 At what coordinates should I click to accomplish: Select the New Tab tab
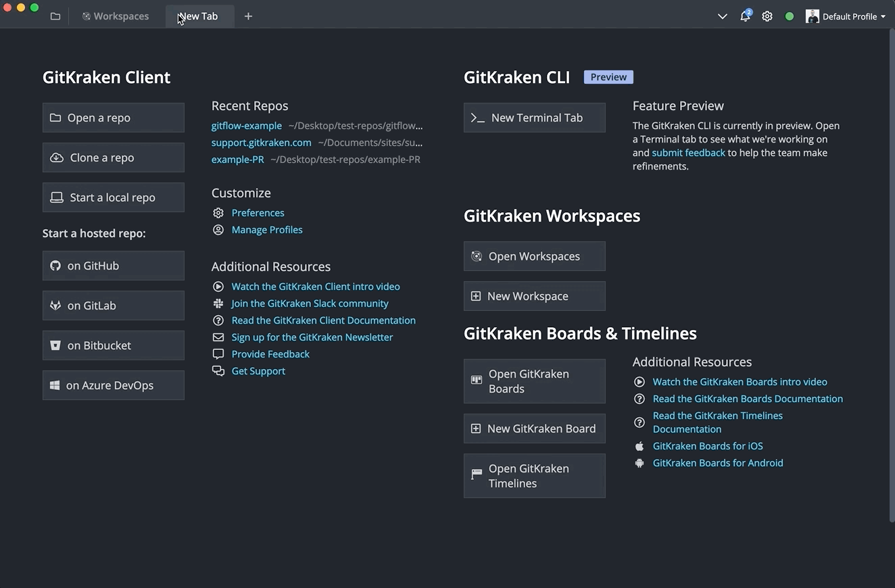(x=199, y=16)
